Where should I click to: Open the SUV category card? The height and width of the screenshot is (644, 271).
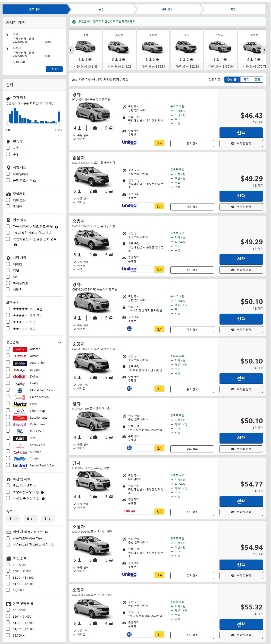click(187, 50)
